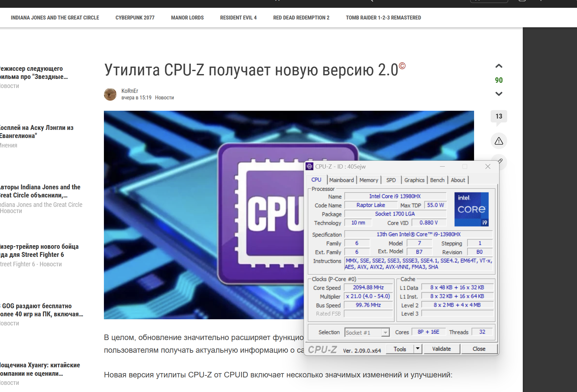Switch to the Mainboard tab in CPU-Z
Image resolution: width=577 pixels, height=392 pixels.
(342, 180)
